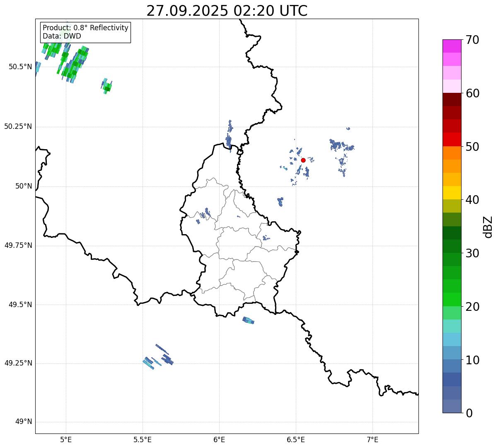Click the 7°E longitude tick label
Viewport: 498px width, 448px height.
coord(372,439)
